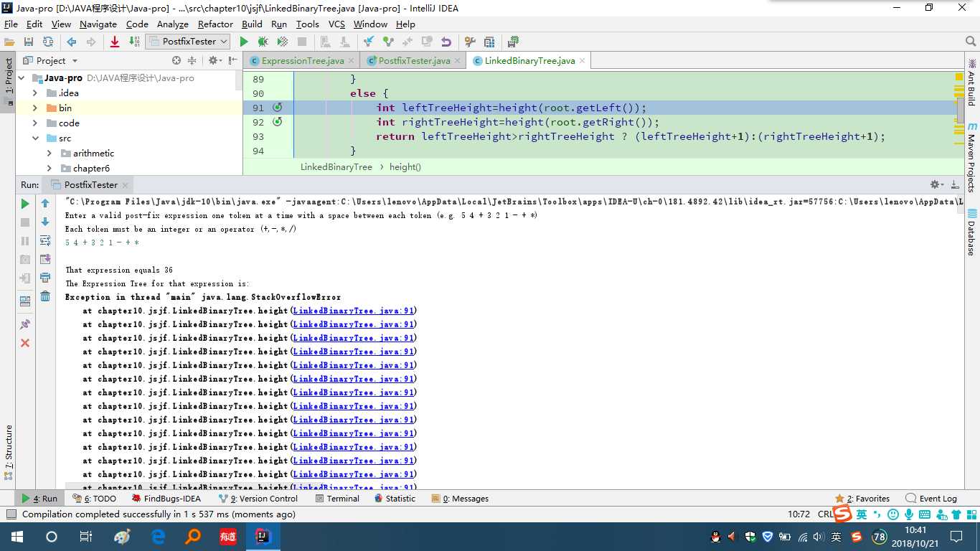
Task: Click the Debug bug icon in toolbar
Action: (263, 42)
